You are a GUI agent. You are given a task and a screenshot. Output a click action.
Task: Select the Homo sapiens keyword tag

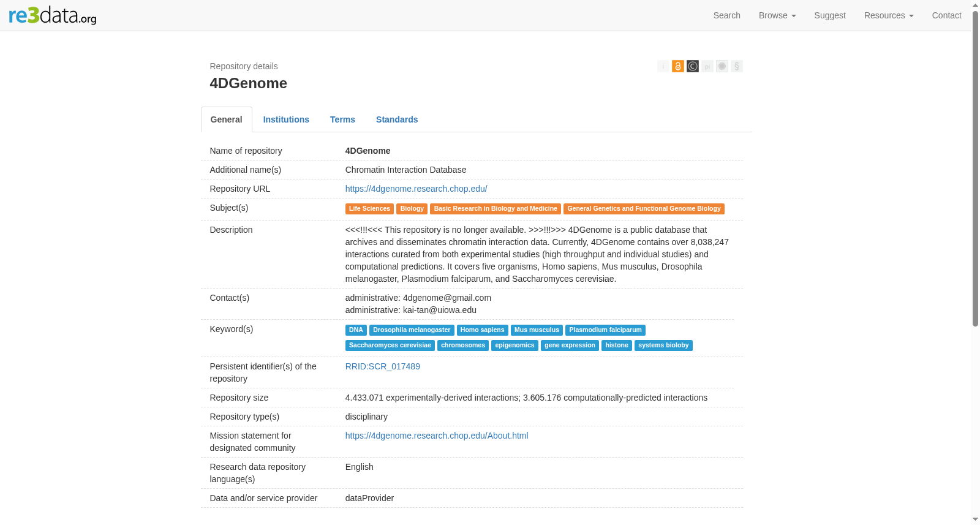click(x=483, y=330)
